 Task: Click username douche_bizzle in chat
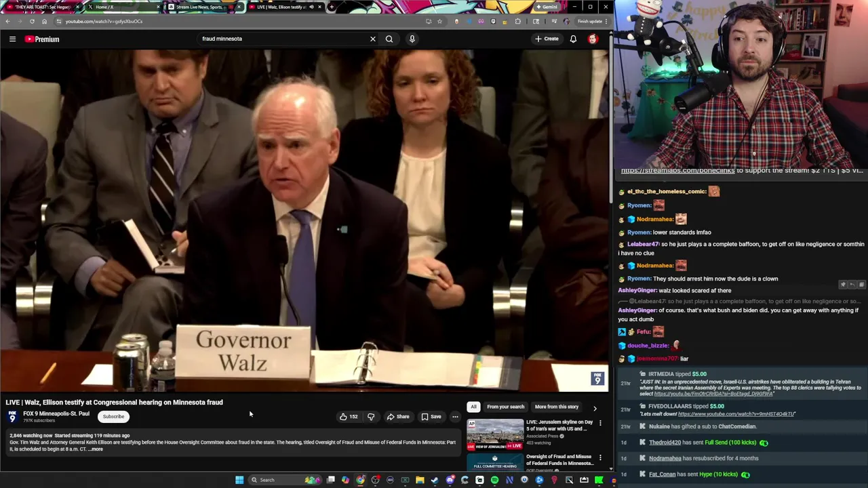[x=648, y=346]
